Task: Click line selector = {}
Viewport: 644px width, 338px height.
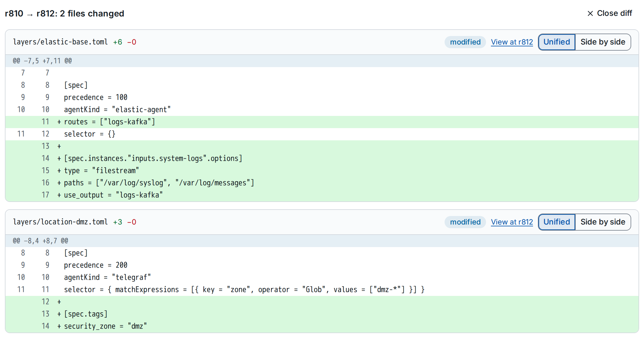Action: tap(322, 134)
